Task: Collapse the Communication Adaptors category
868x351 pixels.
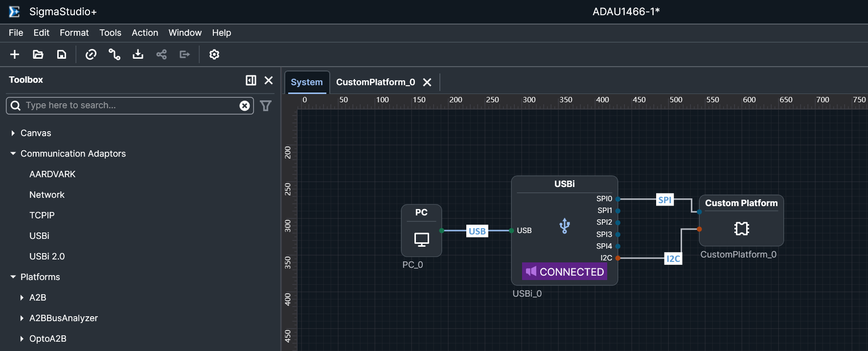Action: click(x=13, y=154)
